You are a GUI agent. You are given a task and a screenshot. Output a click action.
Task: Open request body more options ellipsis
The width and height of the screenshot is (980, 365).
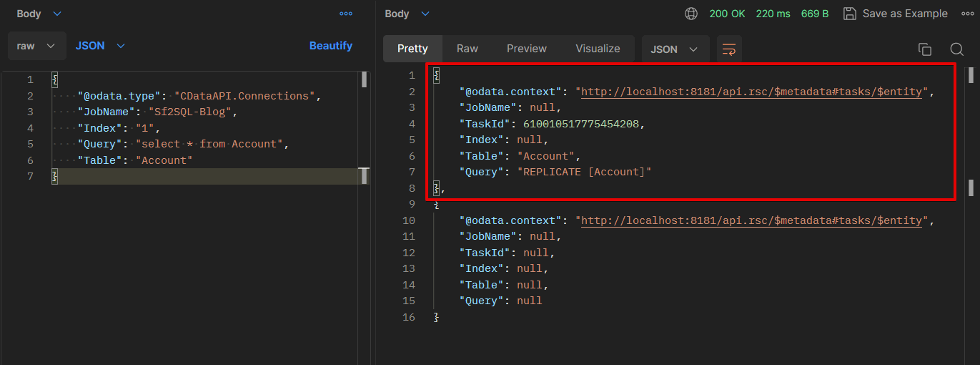pyautogui.click(x=346, y=14)
